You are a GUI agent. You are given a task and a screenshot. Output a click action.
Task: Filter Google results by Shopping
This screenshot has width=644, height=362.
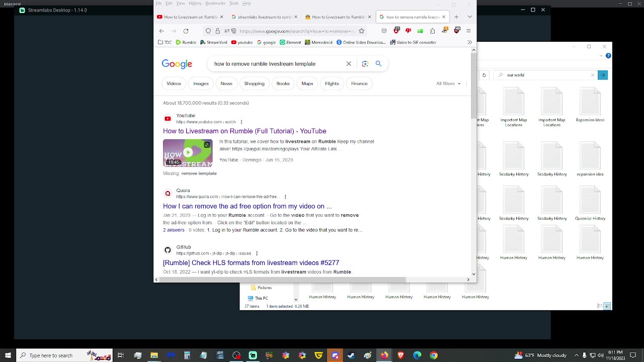click(254, 83)
